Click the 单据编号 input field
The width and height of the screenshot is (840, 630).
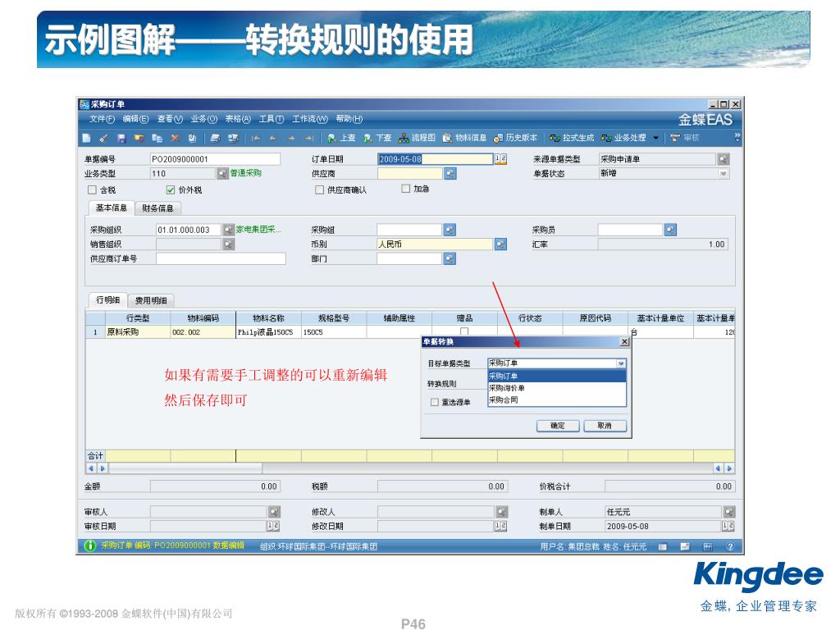pyautogui.click(x=215, y=159)
